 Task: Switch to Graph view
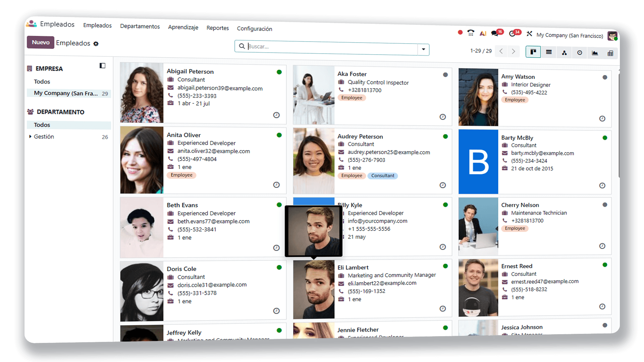click(x=595, y=53)
